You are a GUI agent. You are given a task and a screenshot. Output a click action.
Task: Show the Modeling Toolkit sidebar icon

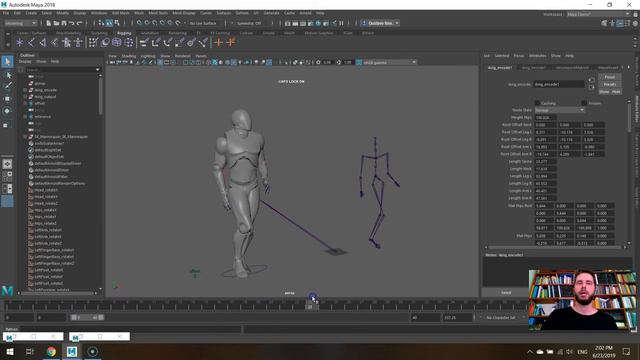[x=604, y=23]
